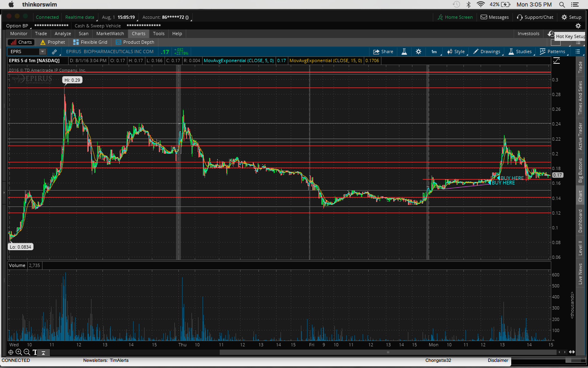Open the Tools tab
This screenshot has height=368, width=588.
[x=159, y=34]
